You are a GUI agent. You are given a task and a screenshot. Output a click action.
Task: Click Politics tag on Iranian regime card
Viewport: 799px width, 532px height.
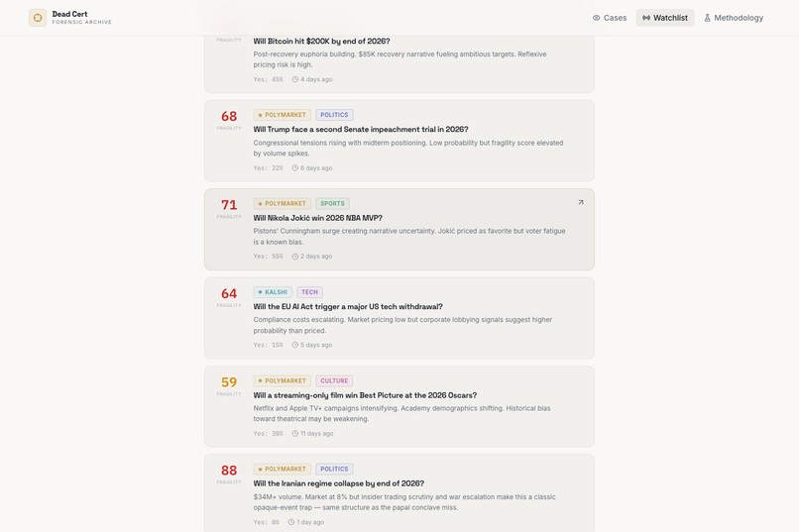tap(334, 469)
